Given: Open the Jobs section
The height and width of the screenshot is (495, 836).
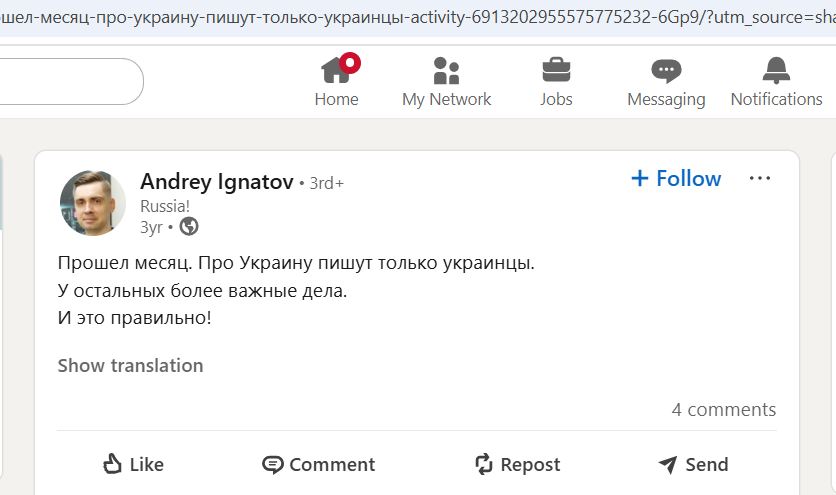Looking at the screenshot, I should (556, 81).
